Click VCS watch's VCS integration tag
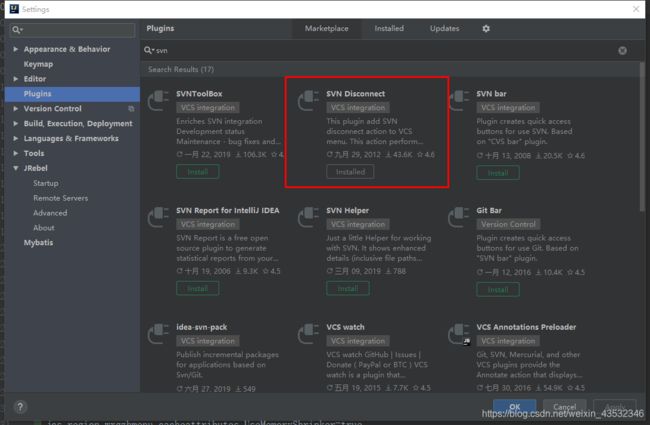Viewport: 650px width, 425px height. pos(358,341)
